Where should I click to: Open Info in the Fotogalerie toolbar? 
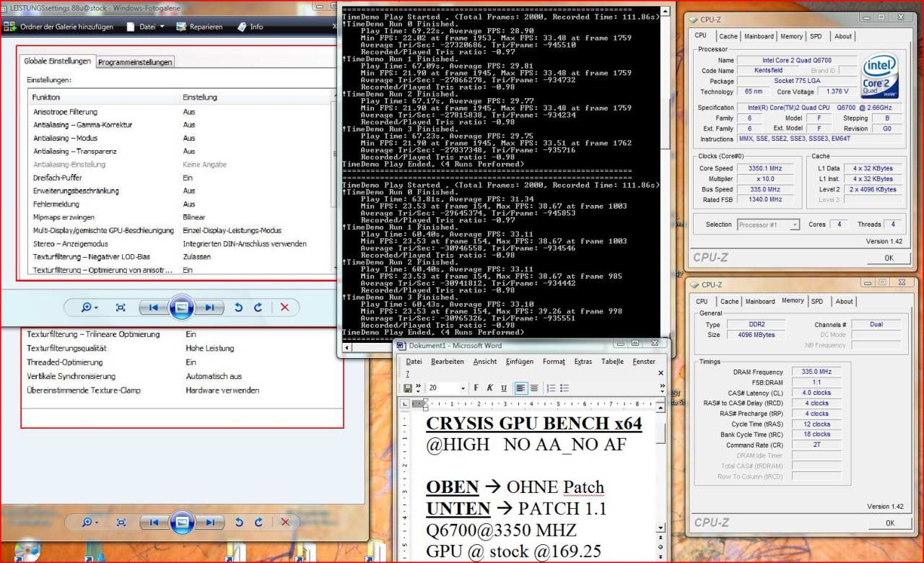pos(250,27)
